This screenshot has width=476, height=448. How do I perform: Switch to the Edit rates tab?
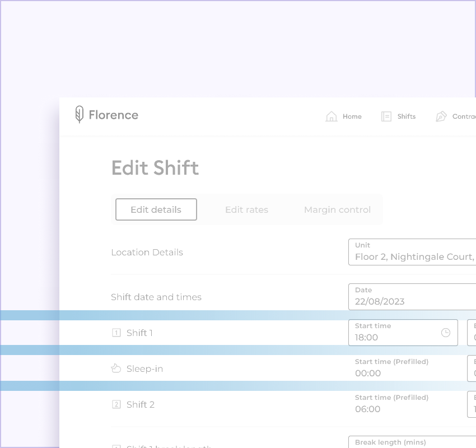(246, 209)
